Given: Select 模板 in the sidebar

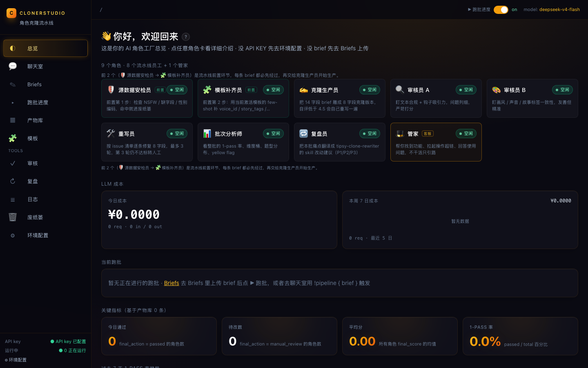Looking at the screenshot, I should 45,138.
